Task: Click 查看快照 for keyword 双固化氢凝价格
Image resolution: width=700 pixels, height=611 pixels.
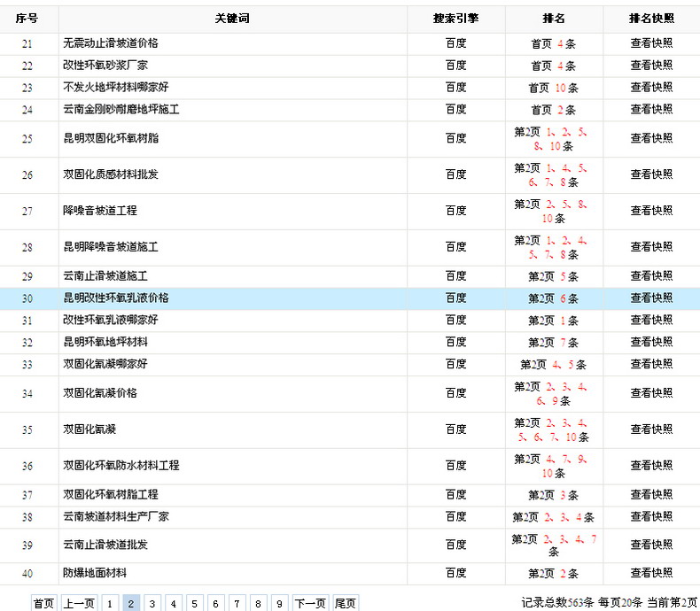Action: point(651,393)
